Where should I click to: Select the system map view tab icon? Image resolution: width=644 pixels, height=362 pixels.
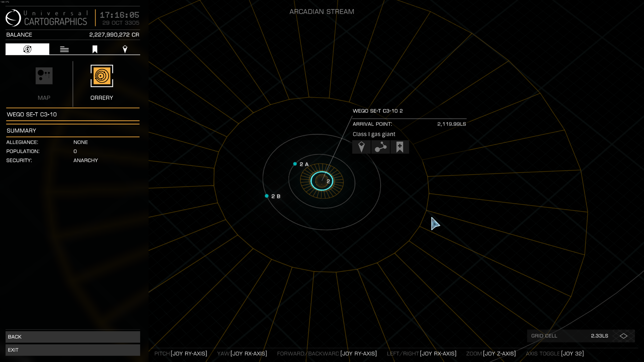[28, 49]
